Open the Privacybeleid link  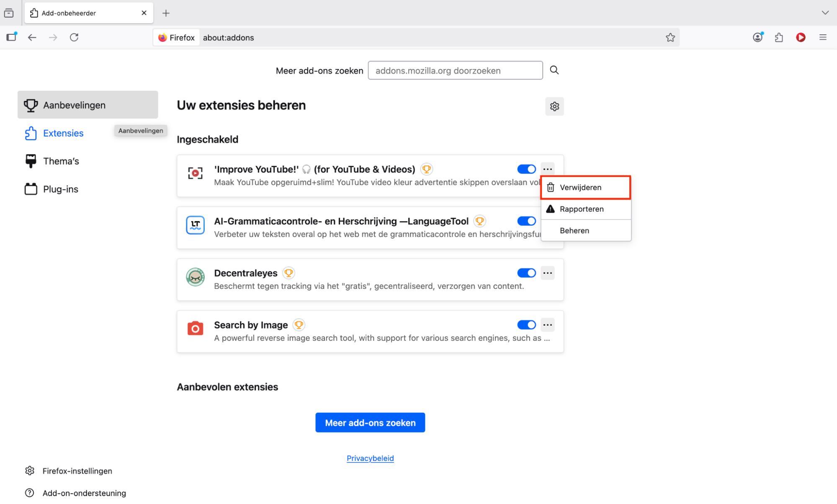tap(370, 458)
